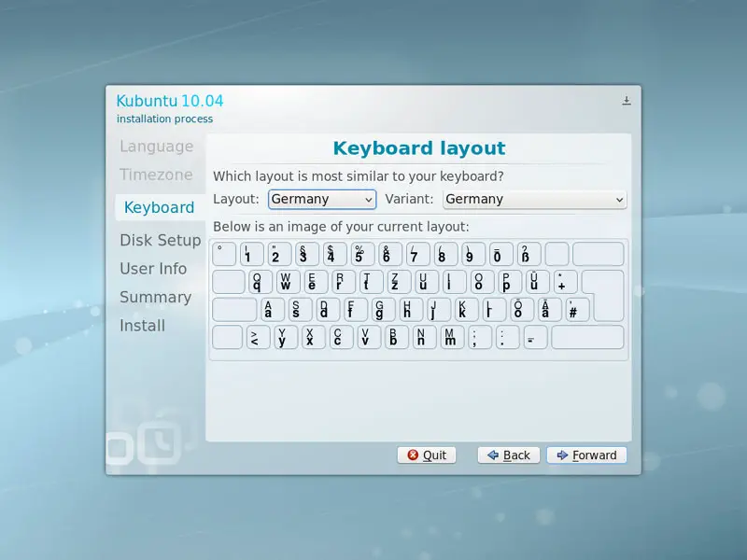Click the 1 key in the layout preview

click(251, 254)
